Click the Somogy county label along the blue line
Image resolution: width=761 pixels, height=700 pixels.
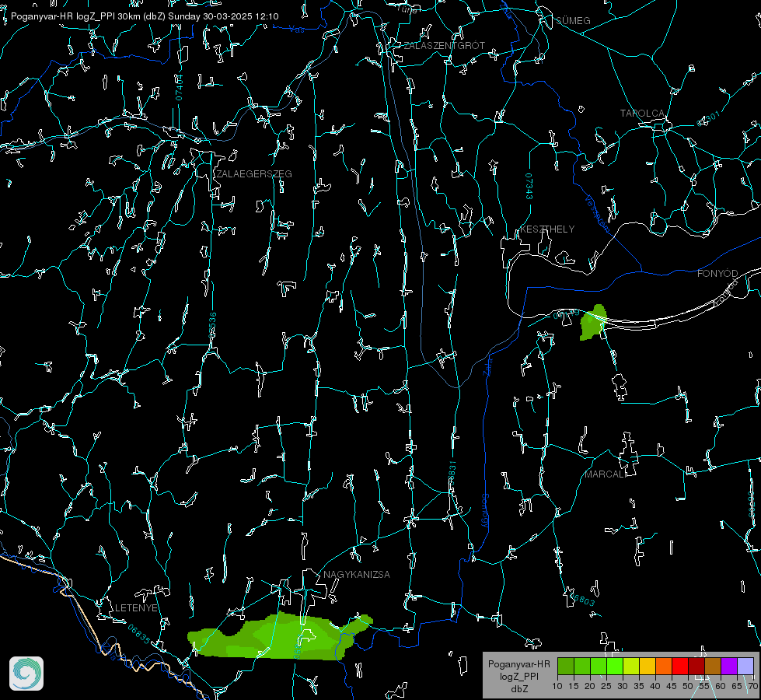pos(484,511)
